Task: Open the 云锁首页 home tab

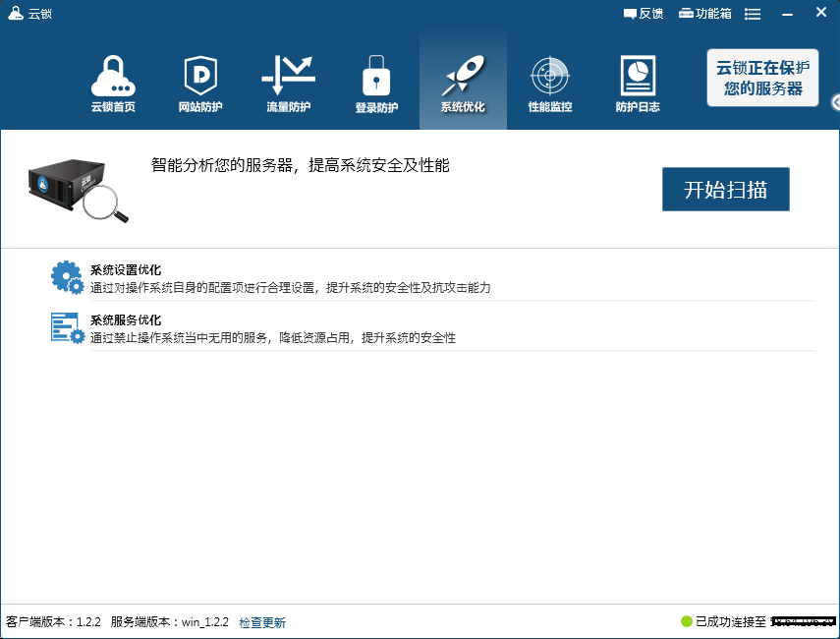Action: point(113,84)
